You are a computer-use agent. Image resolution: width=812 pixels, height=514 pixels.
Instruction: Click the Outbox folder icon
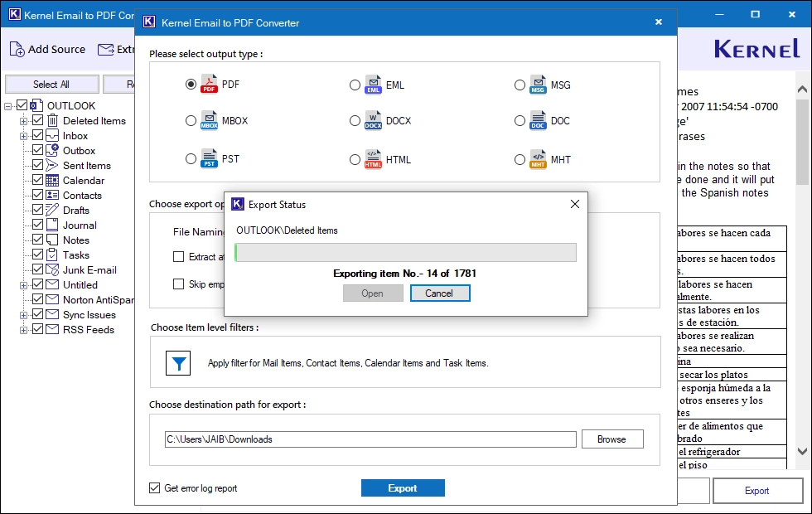tap(52, 150)
